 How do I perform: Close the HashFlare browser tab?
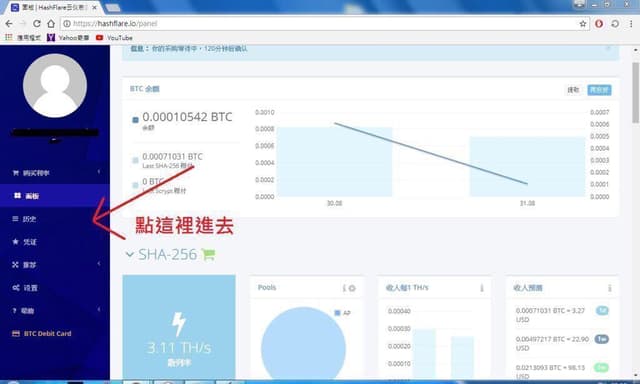(94, 7)
